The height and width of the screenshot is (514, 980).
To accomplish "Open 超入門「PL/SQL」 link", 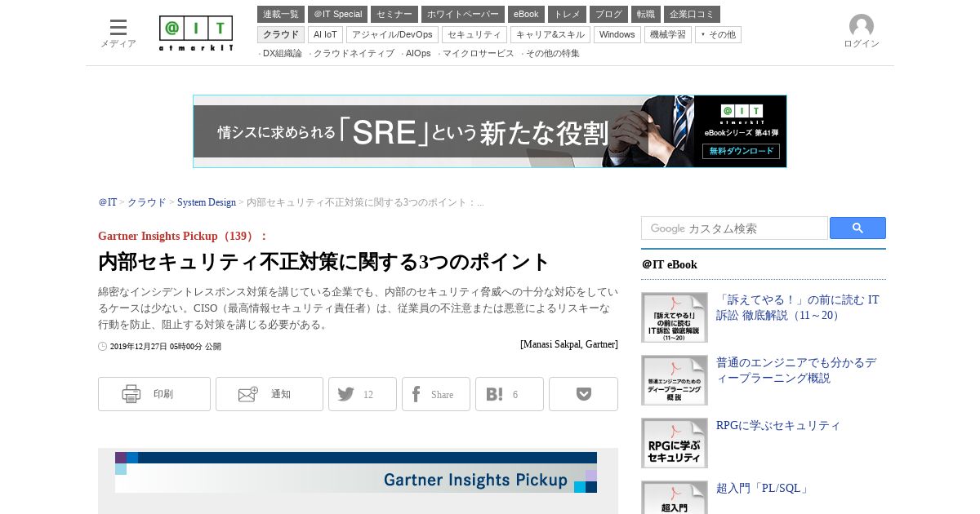I will (x=764, y=489).
